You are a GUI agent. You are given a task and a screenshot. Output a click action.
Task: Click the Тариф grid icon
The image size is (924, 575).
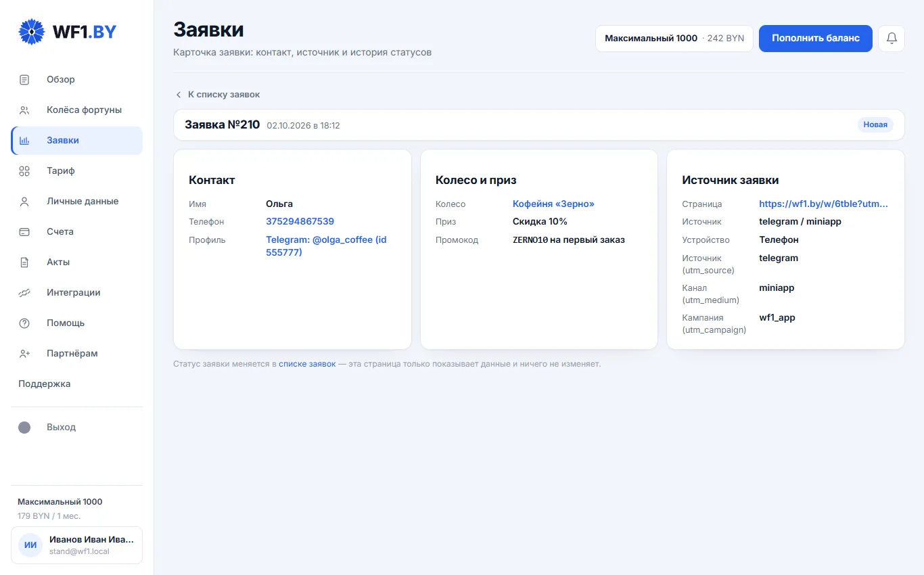pyautogui.click(x=24, y=171)
